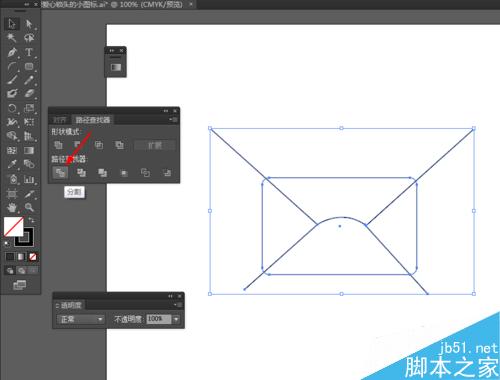Image resolution: width=500 pixels, height=380 pixels.
Task: Click the 扩展 (Expand) button
Action: click(x=155, y=145)
